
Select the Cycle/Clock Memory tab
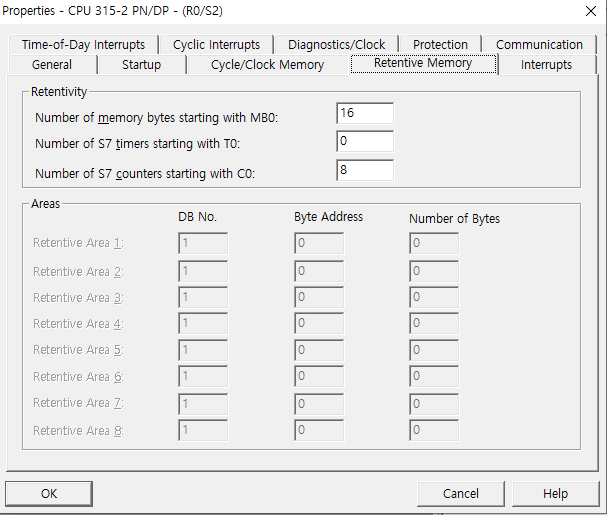(267, 64)
